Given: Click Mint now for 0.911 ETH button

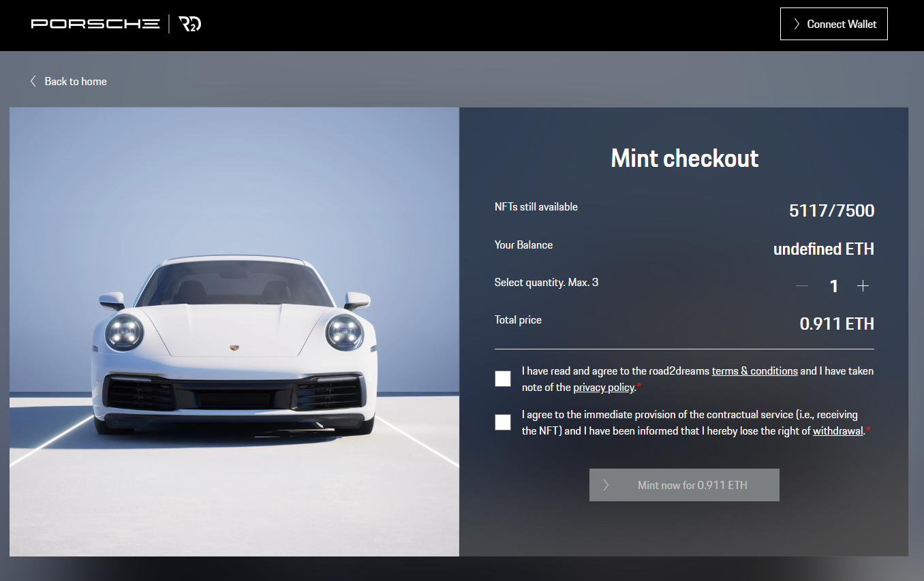Looking at the screenshot, I should tap(684, 485).
